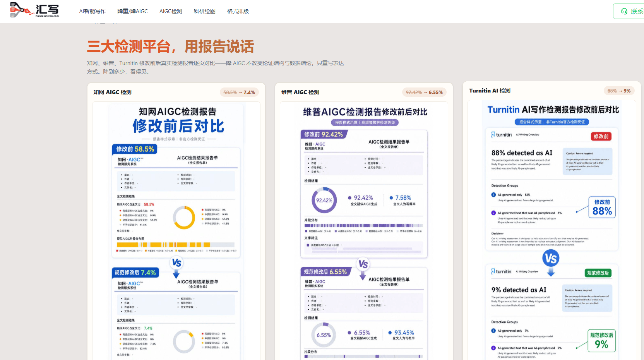Click the 92.42% → 6.55% badge
The height and width of the screenshot is (360, 644).
pyautogui.click(x=424, y=92)
